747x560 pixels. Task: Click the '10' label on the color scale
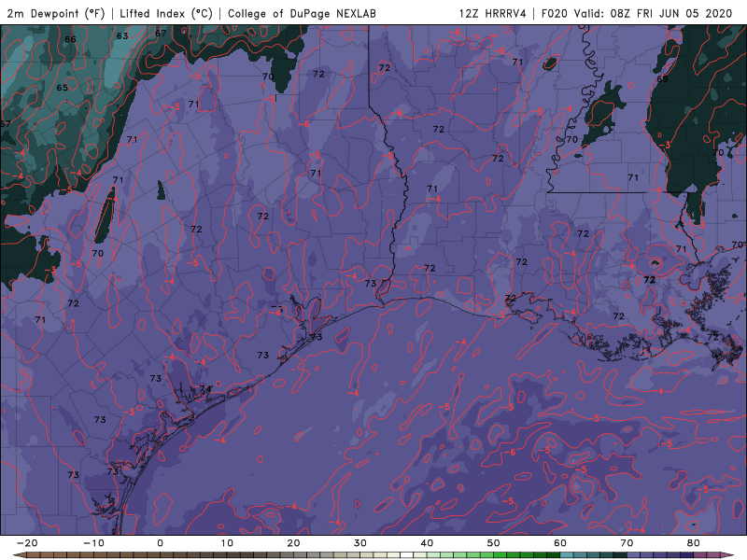click(x=227, y=543)
